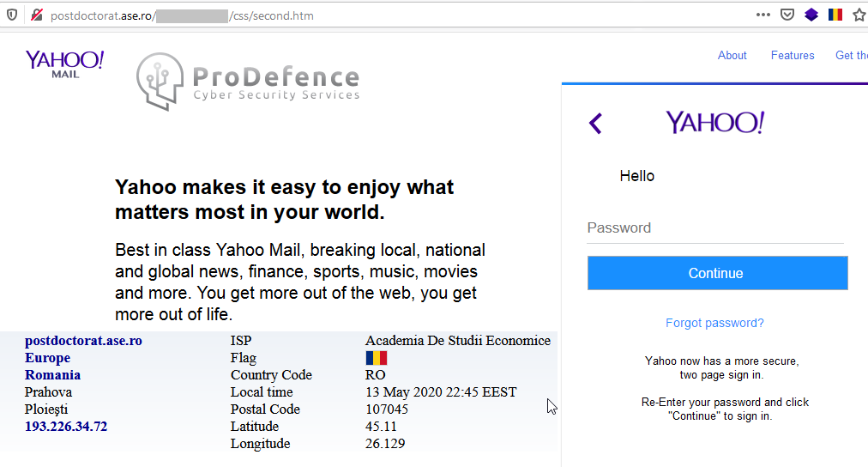
Task: Go back using the purple chevron arrow
Action: (x=595, y=123)
